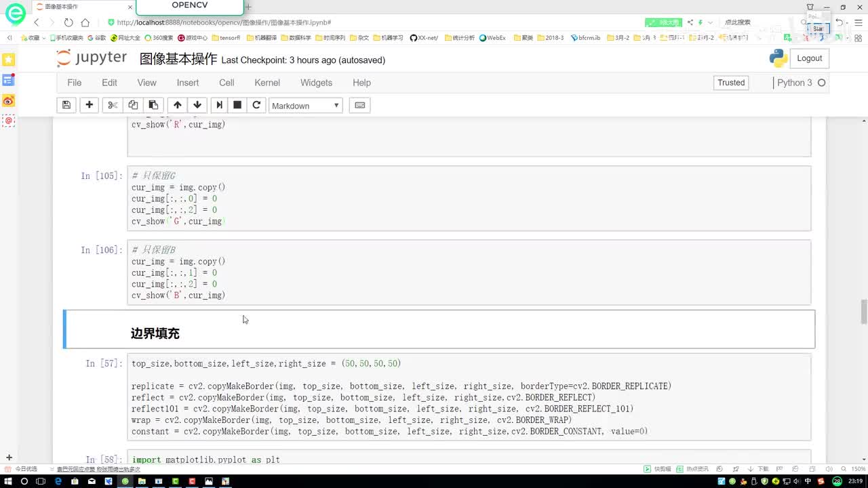Open the Edit menu
Image resolution: width=868 pixels, height=488 pixels.
click(109, 83)
